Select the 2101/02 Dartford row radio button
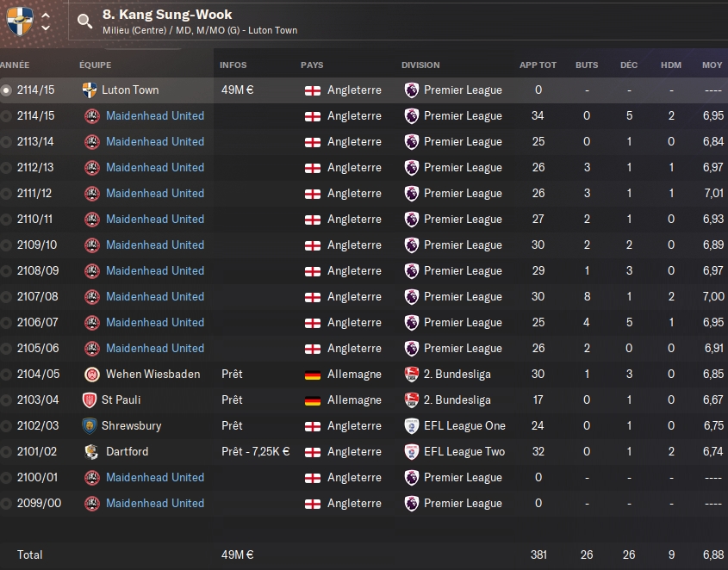This screenshot has height=570, width=728. pyautogui.click(x=7, y=452)
